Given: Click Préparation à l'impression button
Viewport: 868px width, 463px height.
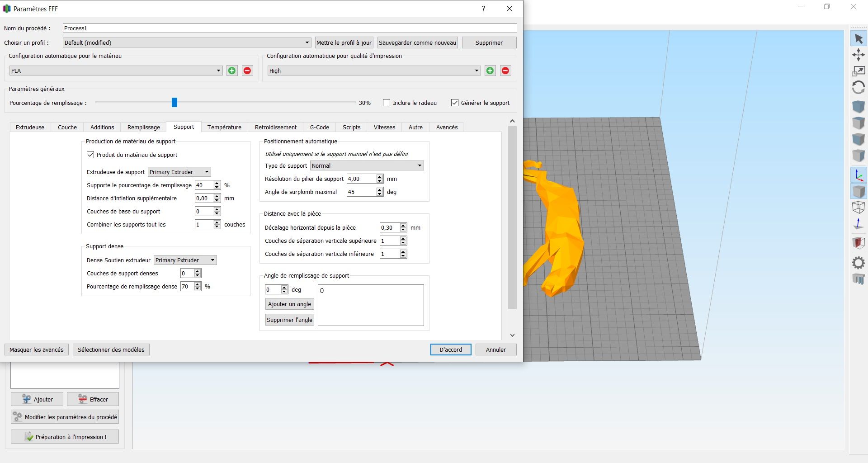Looking at the screenshot, I should tap(65, 437).
